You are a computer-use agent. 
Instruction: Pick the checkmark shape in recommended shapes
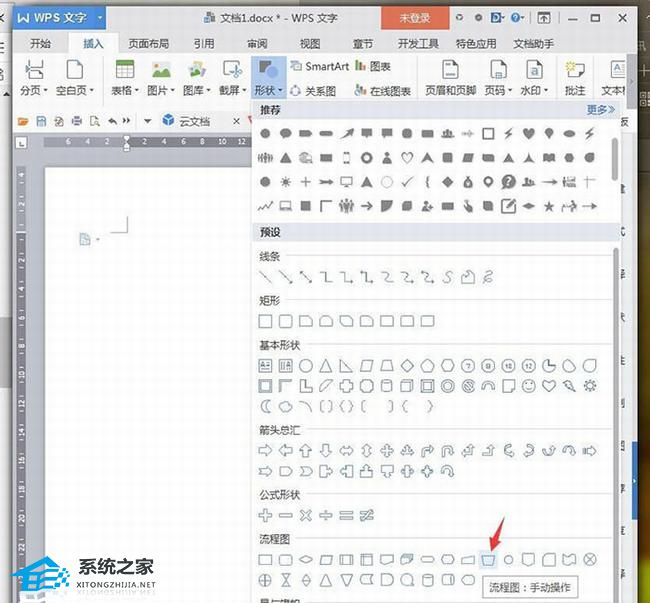pos(407,182)
